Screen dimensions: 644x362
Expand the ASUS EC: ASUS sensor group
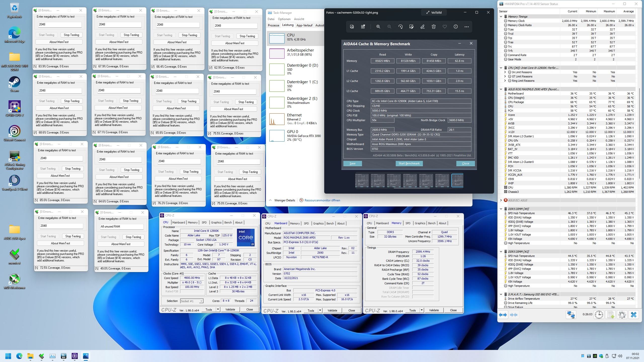(501, 200)
